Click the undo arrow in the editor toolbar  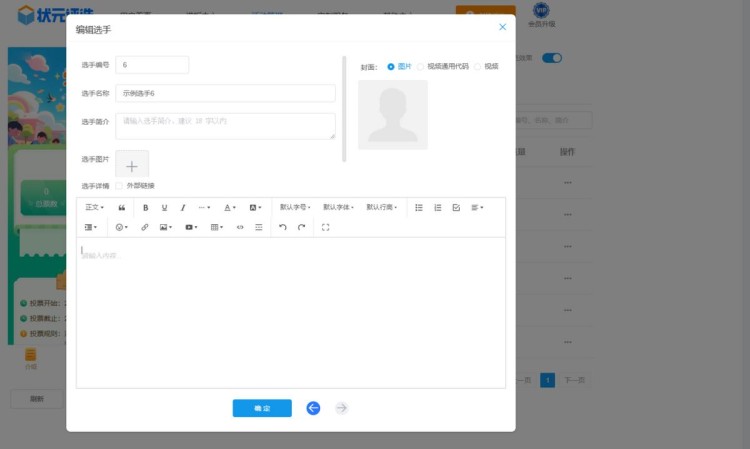(x=283, y=228)
